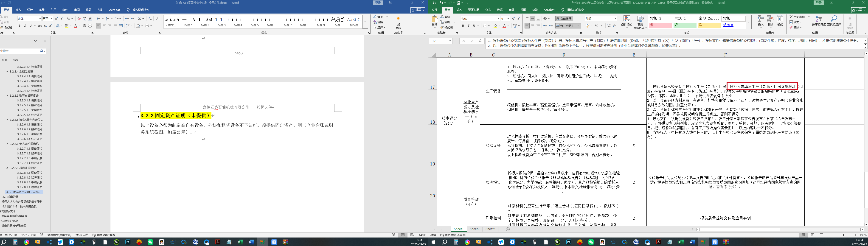This screenshot has width=868, height=246.
Task: Toggle Bold in Word ribbon
Action: [x=20, y=26]
